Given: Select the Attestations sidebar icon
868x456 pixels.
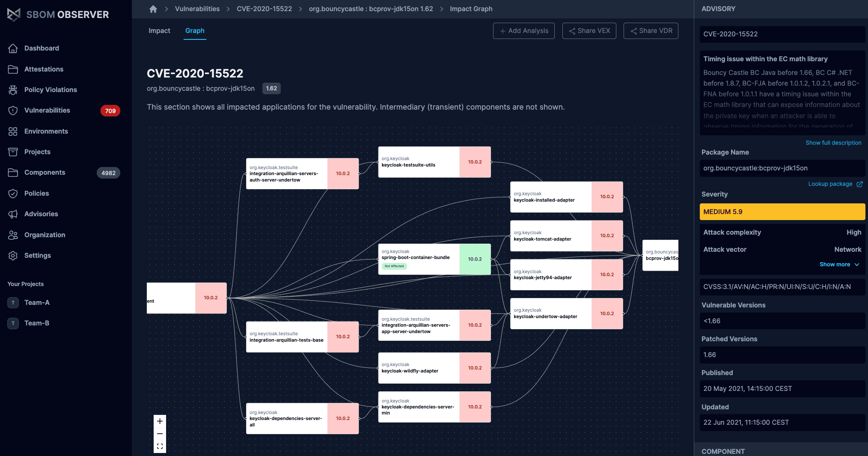Looking at the screenshot, I should (x=13, y=69).
